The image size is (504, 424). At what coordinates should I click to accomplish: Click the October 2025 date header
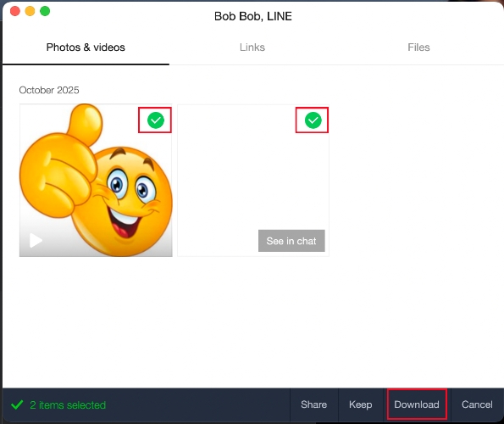(49, 90)
